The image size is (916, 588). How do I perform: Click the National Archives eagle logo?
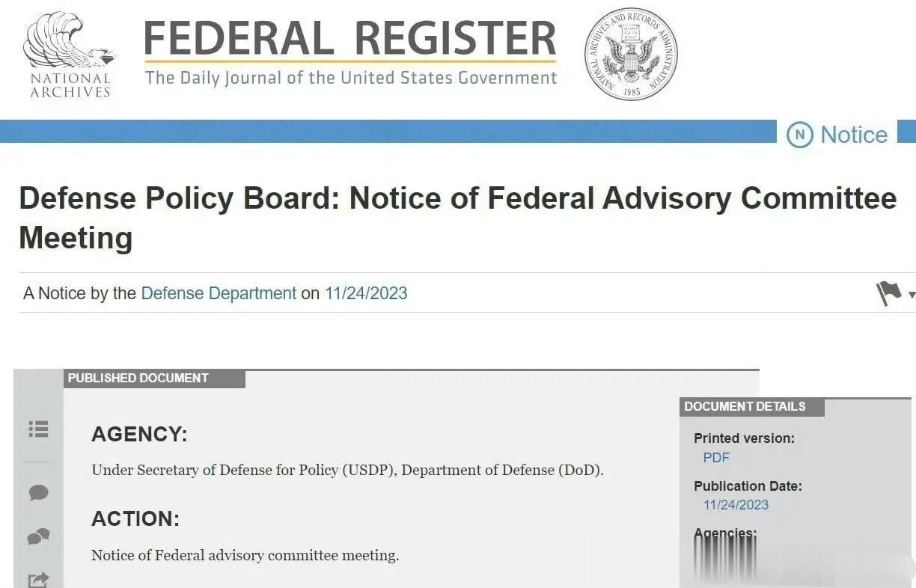70,54
